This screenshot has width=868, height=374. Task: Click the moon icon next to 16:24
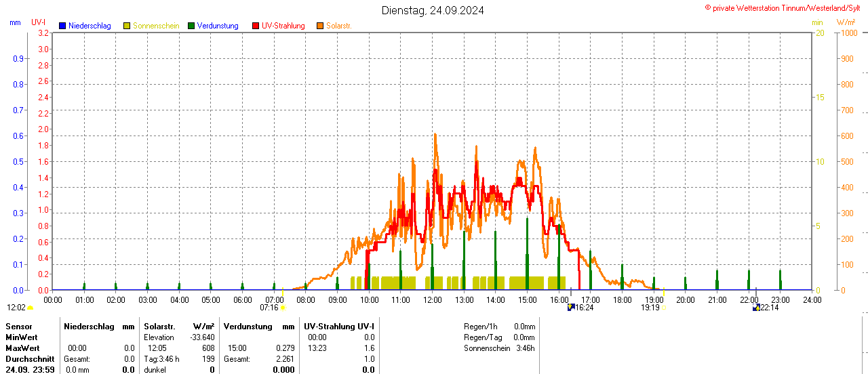(x=570, y=308)
